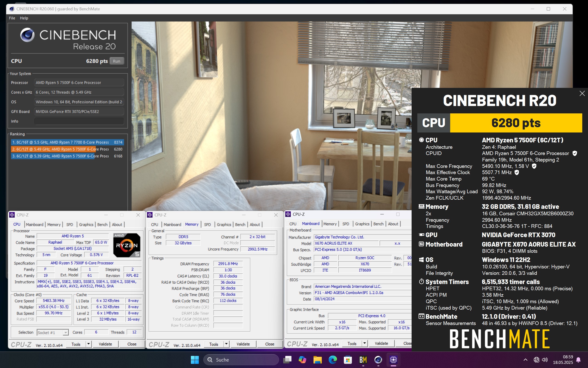Click the Memory icon in BenchMate panel
The height and width of the screenshot is (368, 588).
(421, 206)
